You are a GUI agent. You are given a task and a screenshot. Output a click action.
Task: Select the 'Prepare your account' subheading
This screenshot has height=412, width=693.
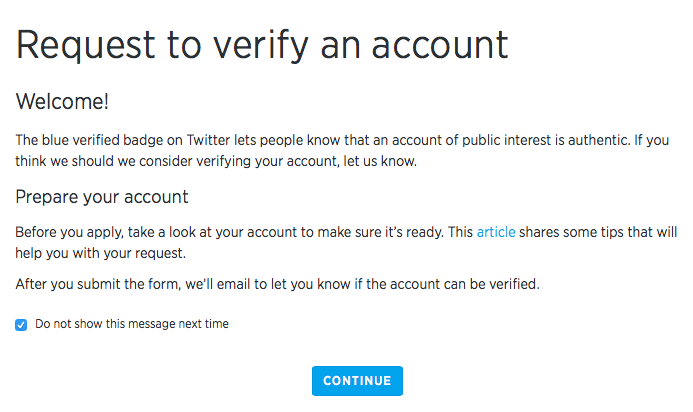tap(102, 196)
